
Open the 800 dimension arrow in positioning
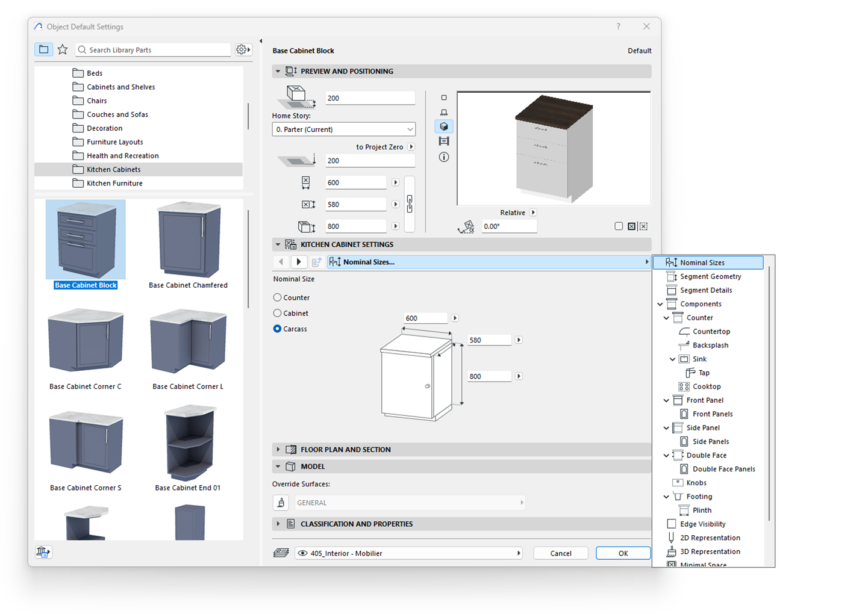(x=396, y=226)
